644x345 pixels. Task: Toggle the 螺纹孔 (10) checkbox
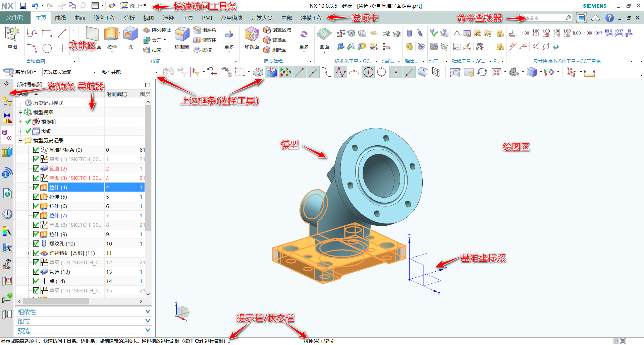pyautogui.click(x=36, y=244)
